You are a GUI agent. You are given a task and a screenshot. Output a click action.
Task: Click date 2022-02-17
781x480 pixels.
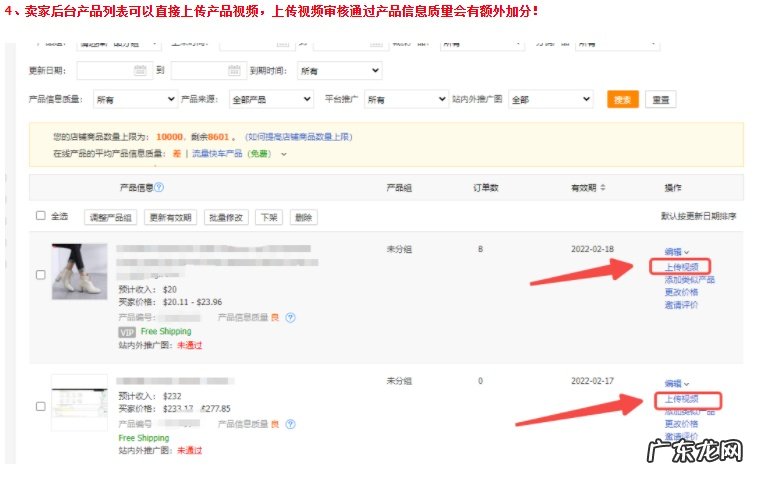coord(592,381)
